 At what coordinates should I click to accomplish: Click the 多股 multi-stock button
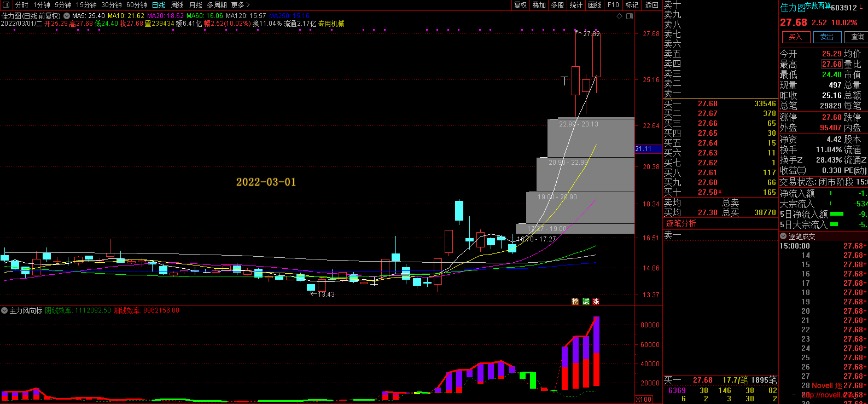pyautogui.click(x=557, y=5)
